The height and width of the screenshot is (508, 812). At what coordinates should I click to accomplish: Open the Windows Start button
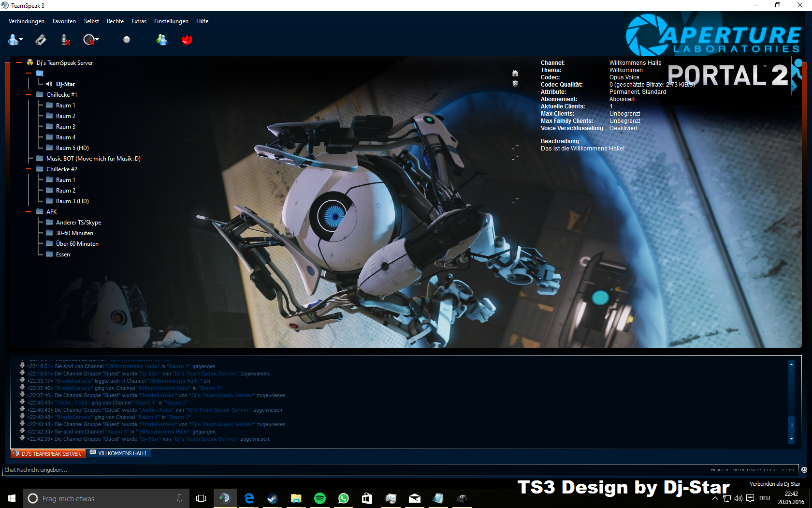pyautogui.click(x=12, y=498)
